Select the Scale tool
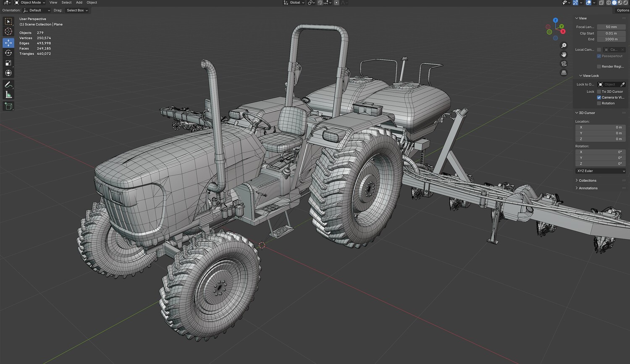The width and height of the screenshot is (630, 364). click(x=8, y=63)
